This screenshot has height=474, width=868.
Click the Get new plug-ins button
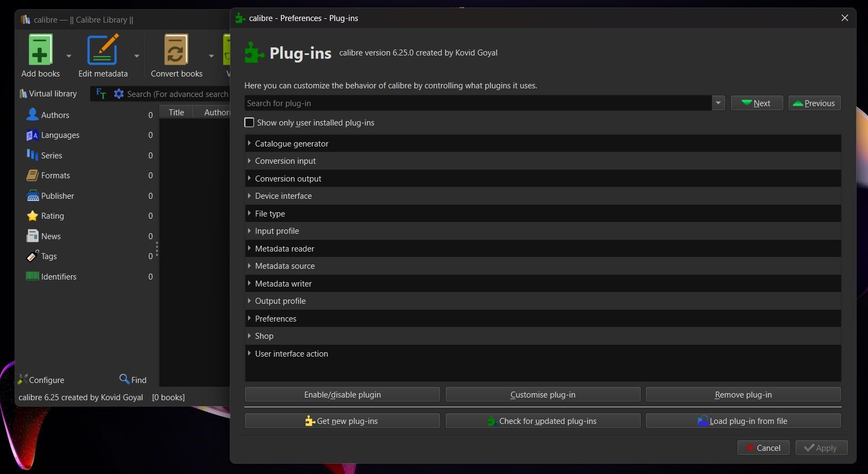coord(342,421)
